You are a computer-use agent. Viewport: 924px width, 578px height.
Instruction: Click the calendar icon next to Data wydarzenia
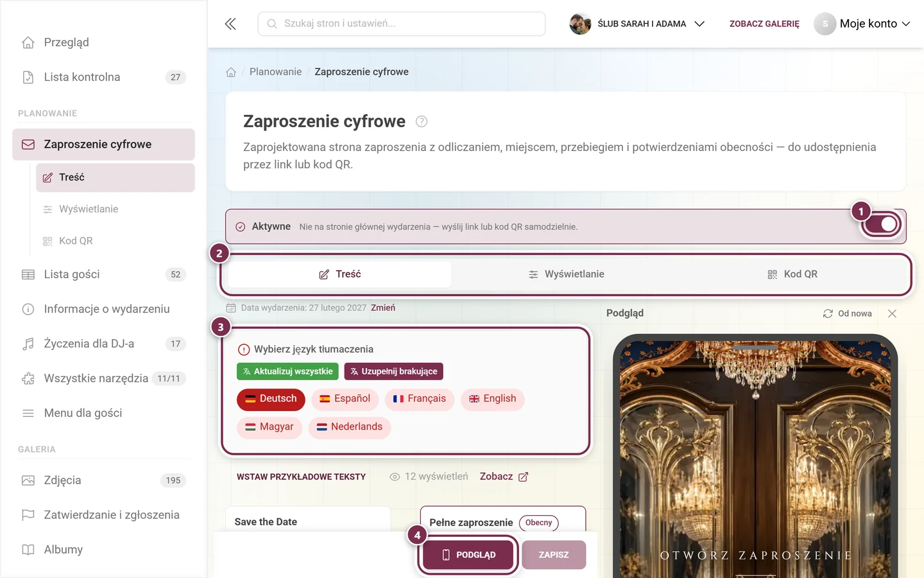(x=231, y=308)
